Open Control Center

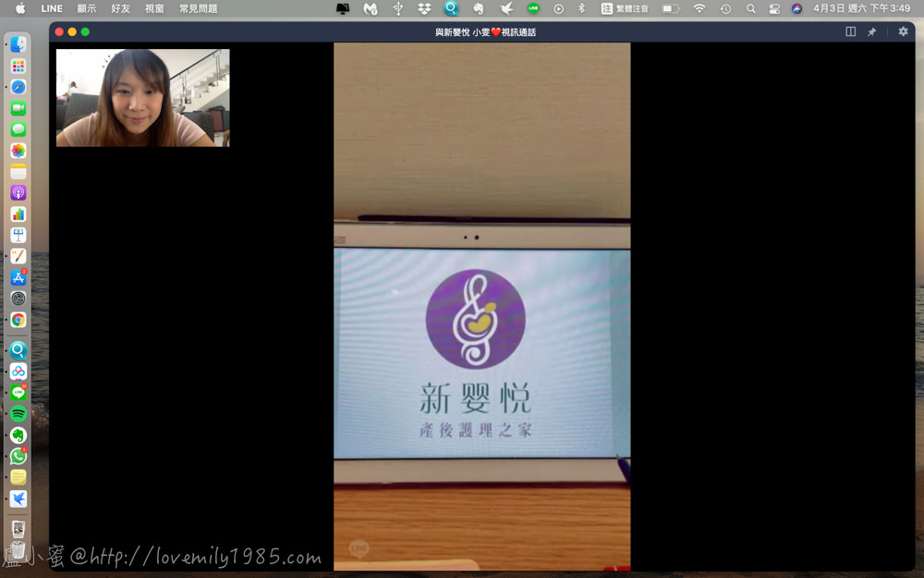[x=774, y=9]
